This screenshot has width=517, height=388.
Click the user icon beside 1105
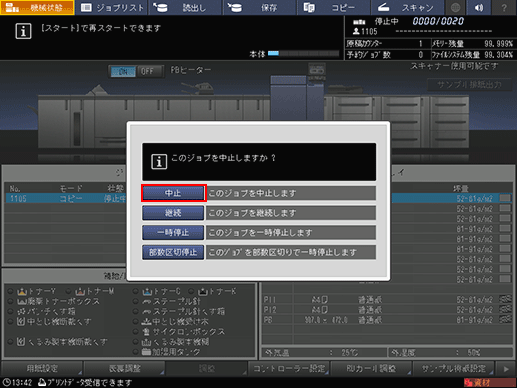pyautogui.click(x=356, y=31)
